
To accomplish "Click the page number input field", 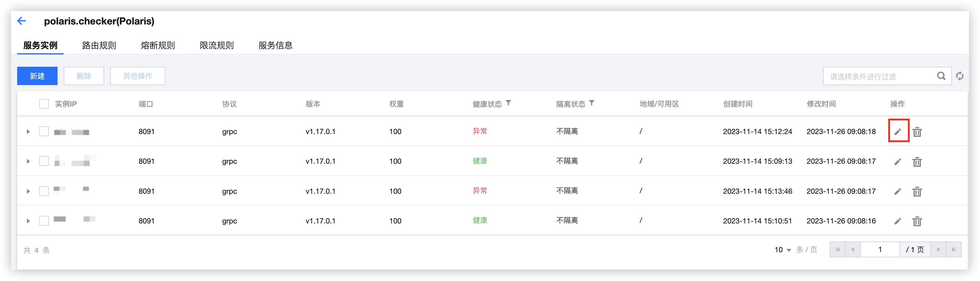I will pyautogui.click(x=880, y=249).
